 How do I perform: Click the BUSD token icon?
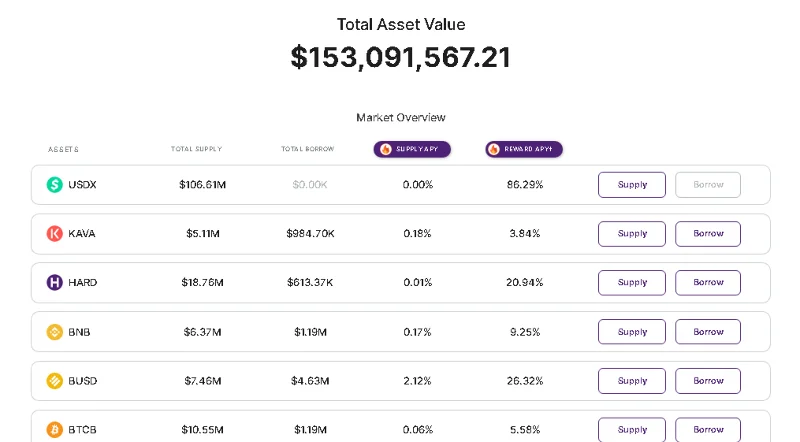[x=55, y=381]
